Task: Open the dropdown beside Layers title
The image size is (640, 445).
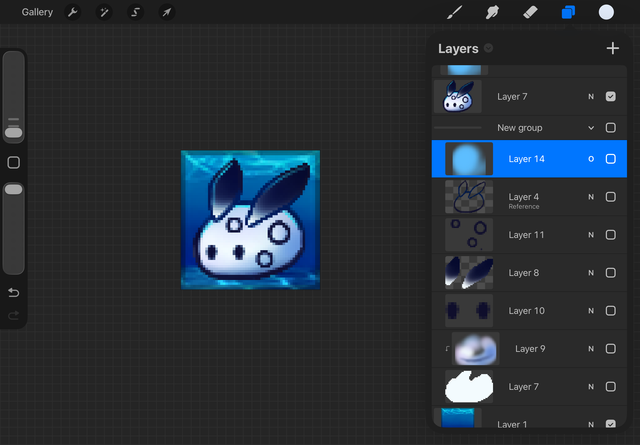Action: pyautogui.click(x=488, y=48)
